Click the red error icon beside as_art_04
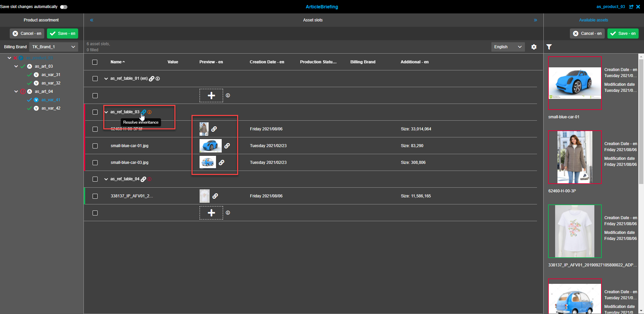Image resolution: width=644 pixels, height=314 pixels. tap(23, 91)
